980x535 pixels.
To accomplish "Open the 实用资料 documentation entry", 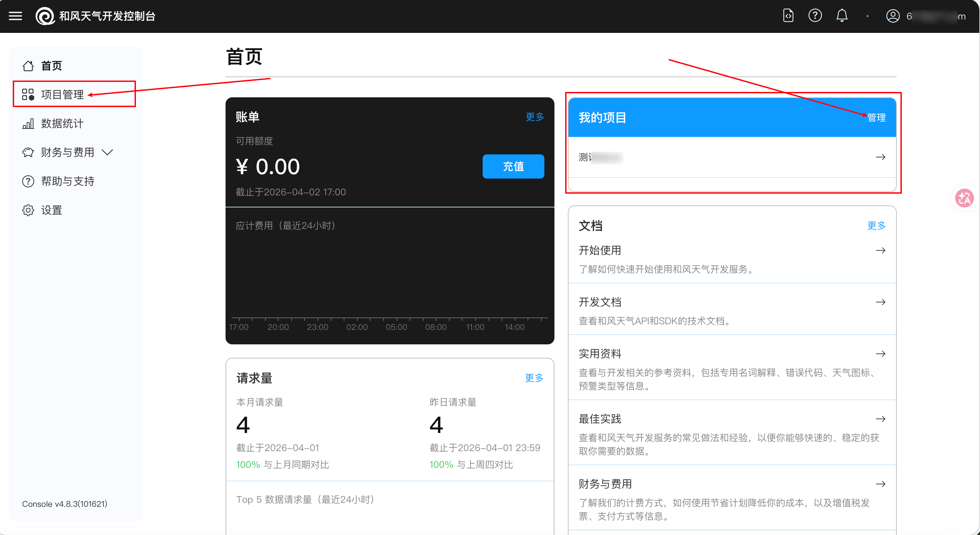I will 732,368.
